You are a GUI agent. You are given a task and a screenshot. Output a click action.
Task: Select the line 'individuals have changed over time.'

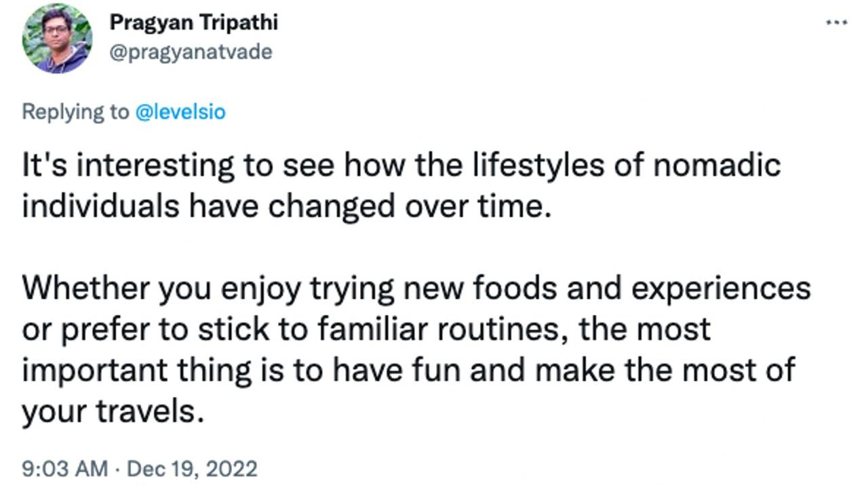(283, 207)
